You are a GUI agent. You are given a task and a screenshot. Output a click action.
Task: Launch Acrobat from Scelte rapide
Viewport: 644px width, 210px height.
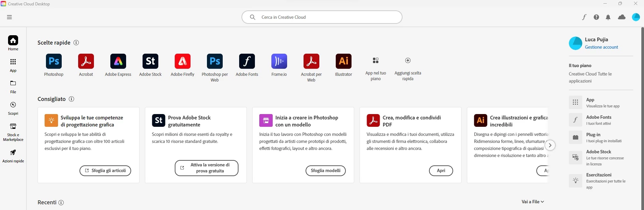pyautogui.click(x=86, y=65)
